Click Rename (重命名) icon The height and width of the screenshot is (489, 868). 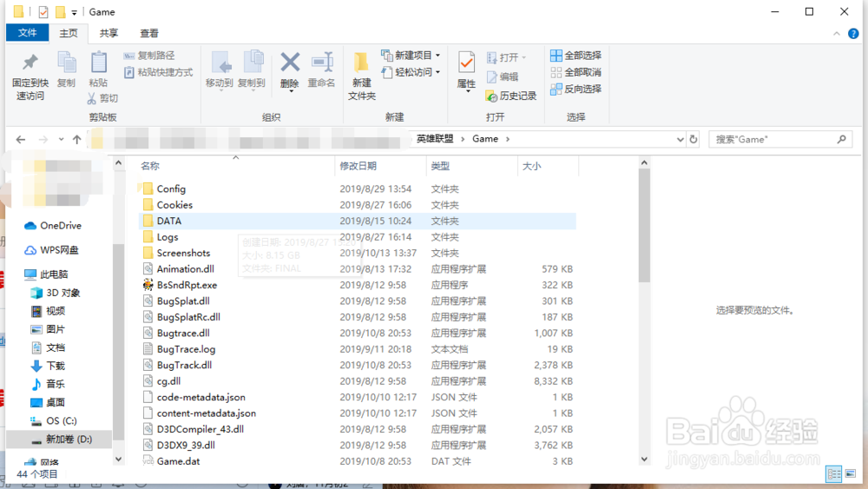point(322,63)
